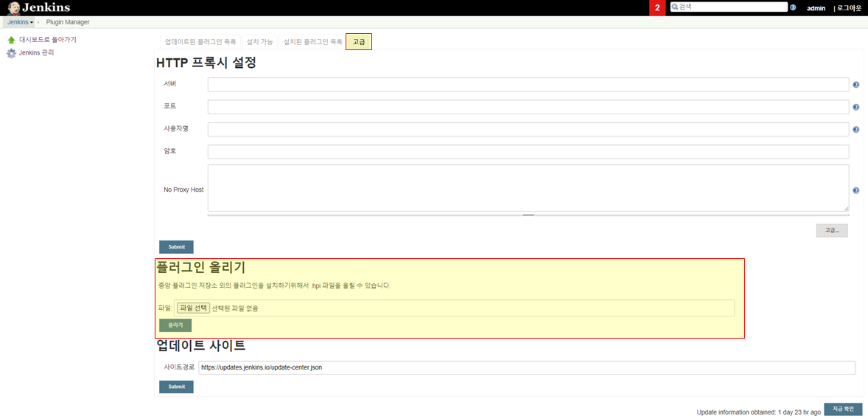The height and width of the screenshot is (419, 868).
Task: Switch to 설치된 플러그인 목록 tab
Action: click(312, 42)
